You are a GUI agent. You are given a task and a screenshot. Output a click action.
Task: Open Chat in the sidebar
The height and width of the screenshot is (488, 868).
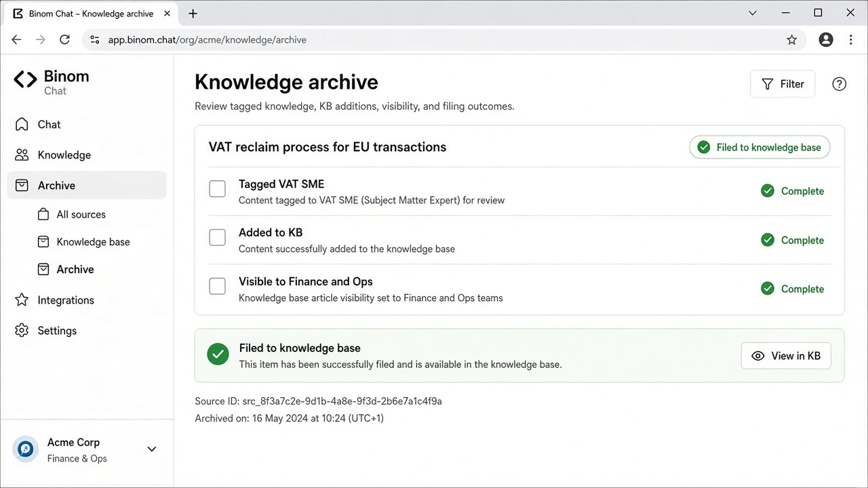[87, 125]
